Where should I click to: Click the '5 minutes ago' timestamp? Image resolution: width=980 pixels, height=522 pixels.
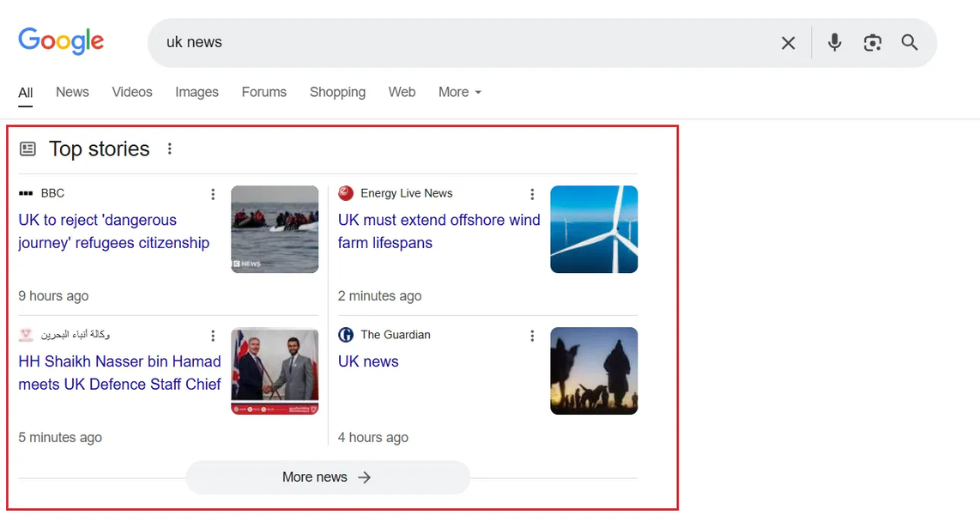click(x=60, y=438)
